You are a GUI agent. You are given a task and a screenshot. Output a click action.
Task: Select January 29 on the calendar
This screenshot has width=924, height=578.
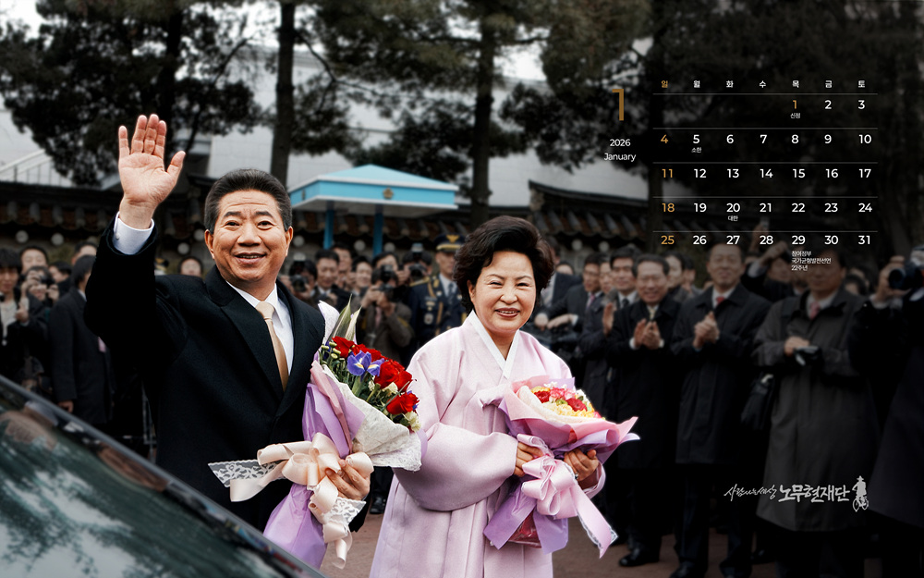[797, 240]
